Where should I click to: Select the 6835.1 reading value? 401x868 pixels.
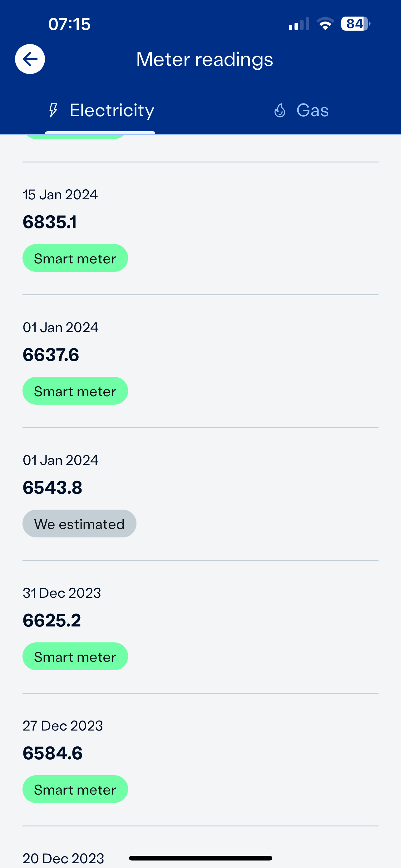(50, 222)
